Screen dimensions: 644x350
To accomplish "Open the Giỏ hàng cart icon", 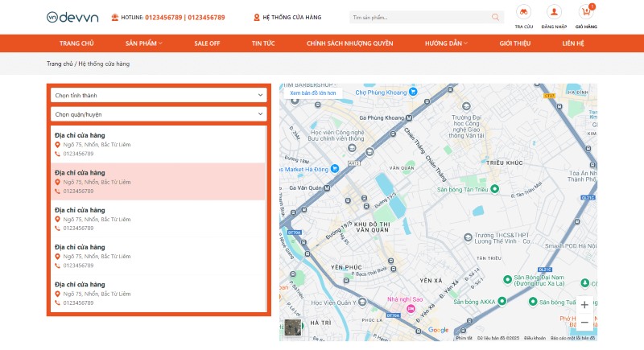I will point(586,12).
